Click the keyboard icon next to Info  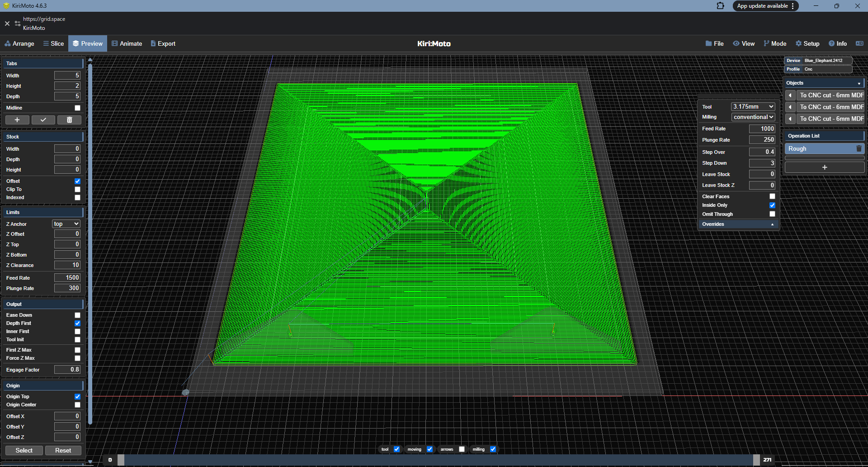[859, 44]
